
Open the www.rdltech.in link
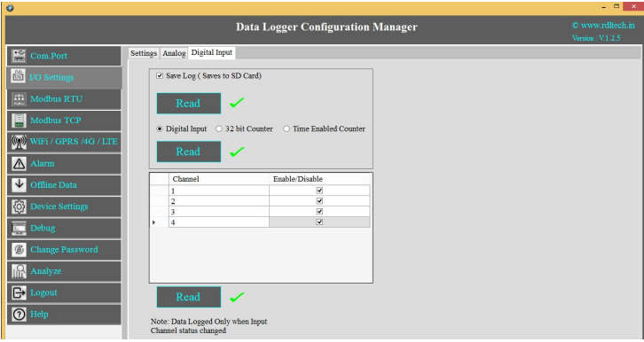pos(603,26)
